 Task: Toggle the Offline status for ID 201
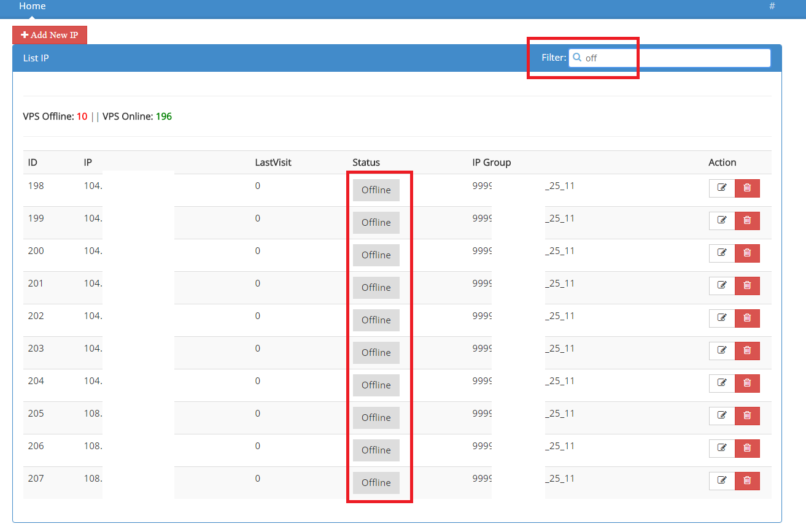(376, 288)
